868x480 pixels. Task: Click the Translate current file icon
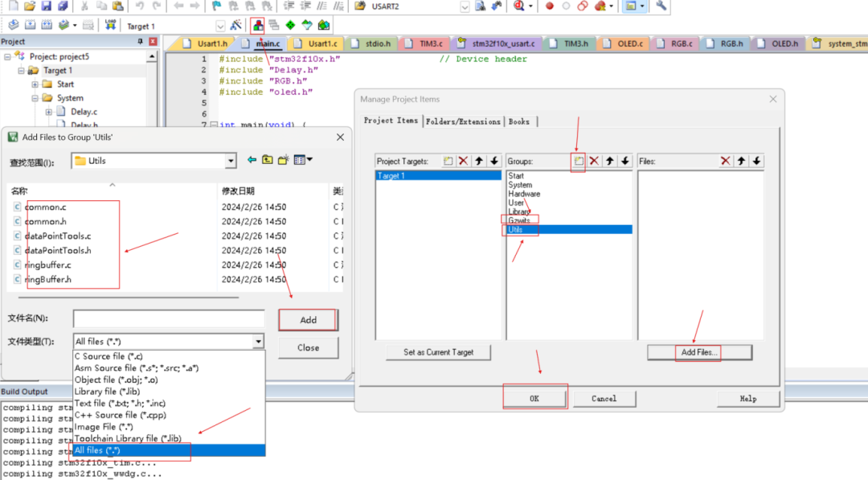tap(14, 26)
